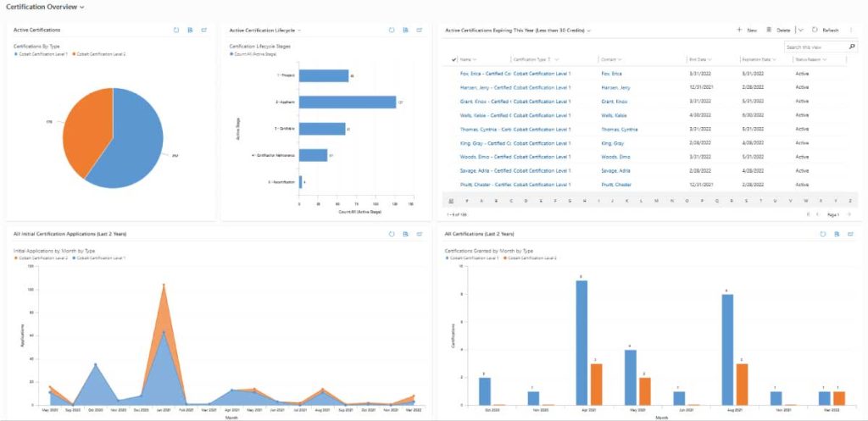Click the search magnifier in Search this view

[x=852, y=47]
